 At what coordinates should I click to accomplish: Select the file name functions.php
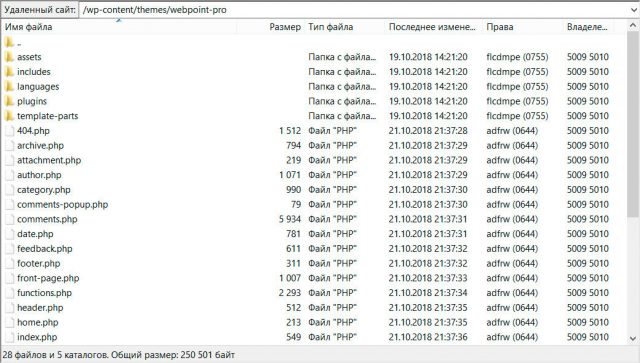point(44,293)
